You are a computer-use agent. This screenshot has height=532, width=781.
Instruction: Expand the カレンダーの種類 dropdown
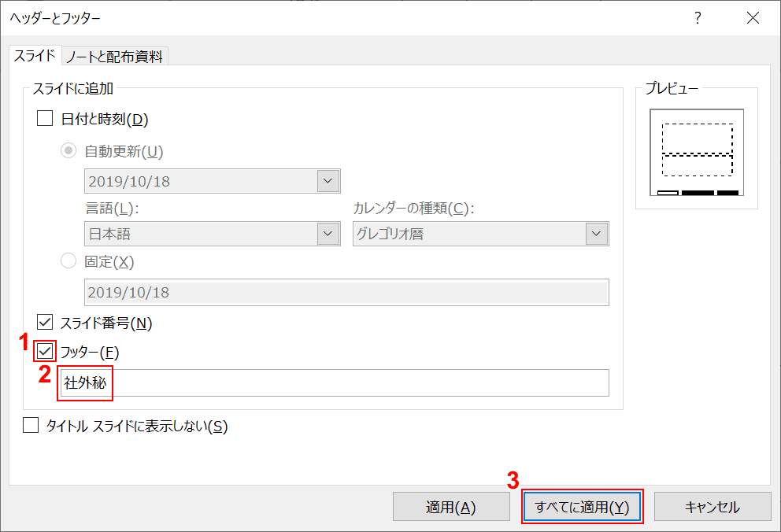pyautogui.click(x=596, y=234)
